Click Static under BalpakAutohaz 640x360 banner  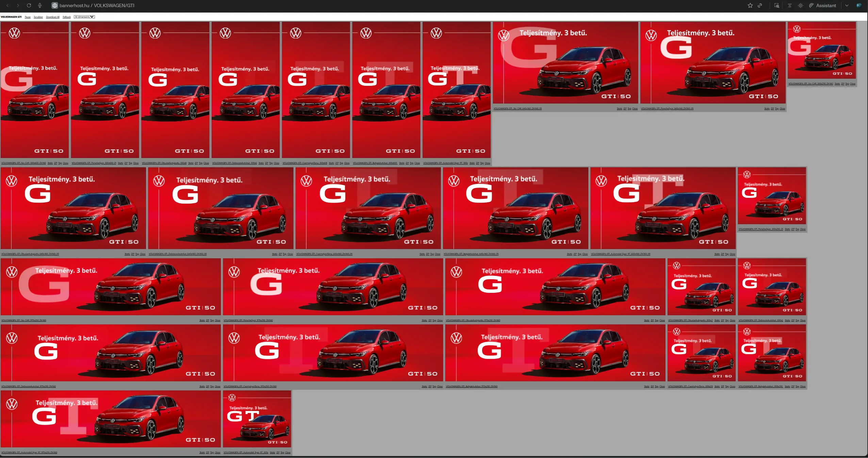[x=570, y=254]
